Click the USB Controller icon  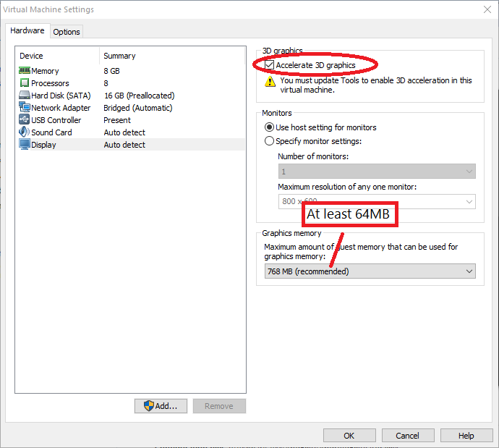pos(25,120)
